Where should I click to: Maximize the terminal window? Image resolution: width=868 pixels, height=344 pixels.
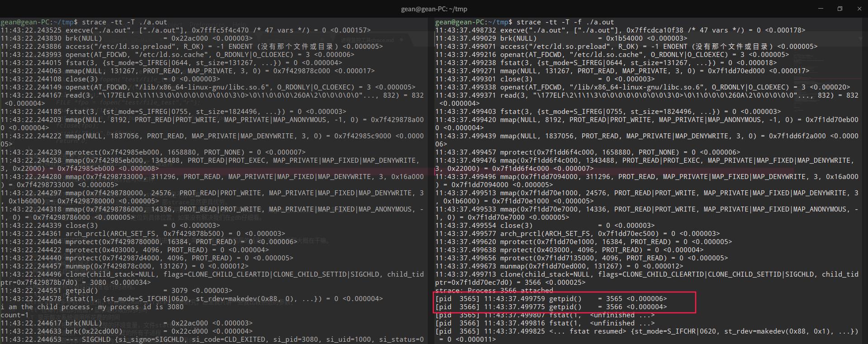(x=840, y=9)
